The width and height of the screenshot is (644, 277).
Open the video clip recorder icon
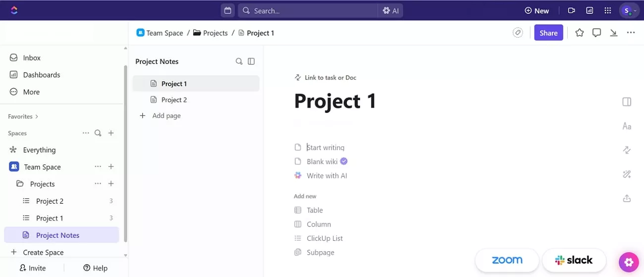pos(571,10)
